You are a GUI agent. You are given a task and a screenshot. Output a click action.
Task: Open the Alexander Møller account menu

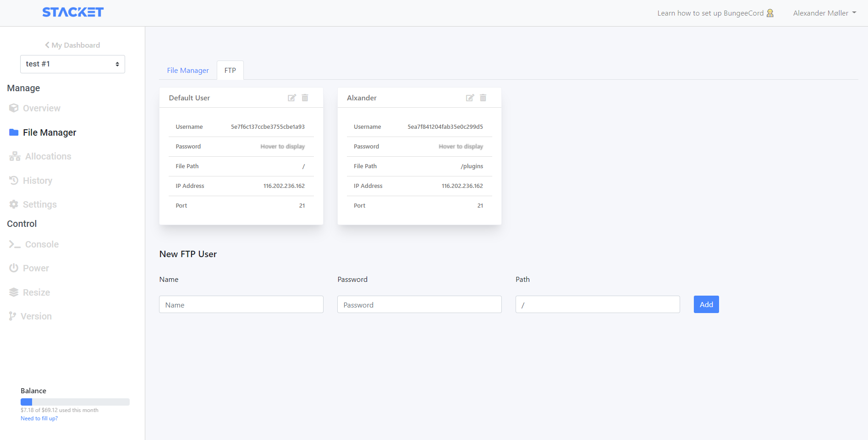pos(824,13)
